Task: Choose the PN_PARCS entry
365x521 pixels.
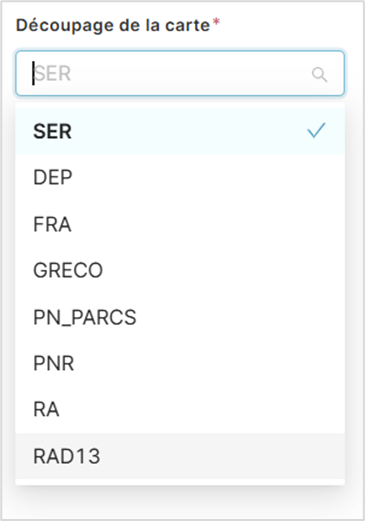Action: [x=180, y=317]
